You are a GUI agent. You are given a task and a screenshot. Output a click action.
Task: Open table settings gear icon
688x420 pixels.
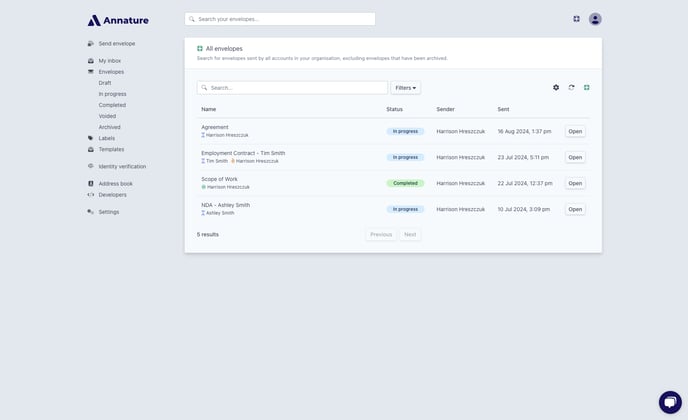pyautogui.click(x=556, y=87)
